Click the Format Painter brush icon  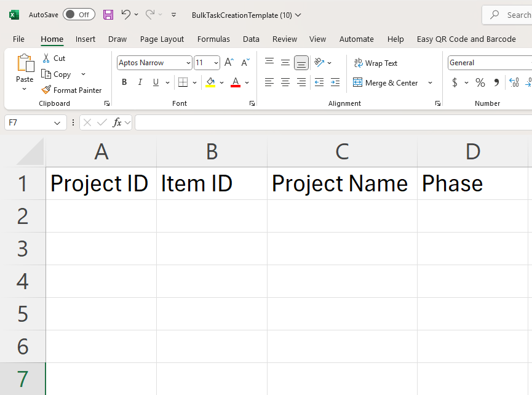pyautogui.click(x=46, y=90)
